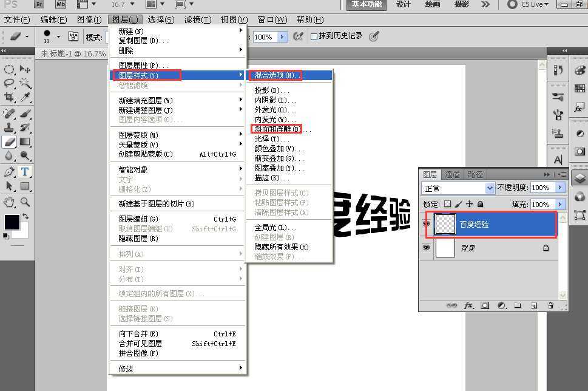
Task: Open the blend mode dropdown showing 正常
Action: 458,188
